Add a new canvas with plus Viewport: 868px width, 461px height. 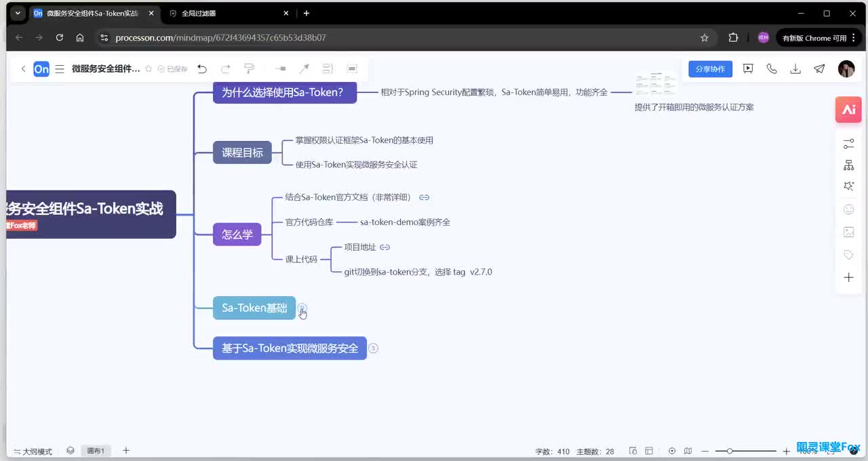125,450
